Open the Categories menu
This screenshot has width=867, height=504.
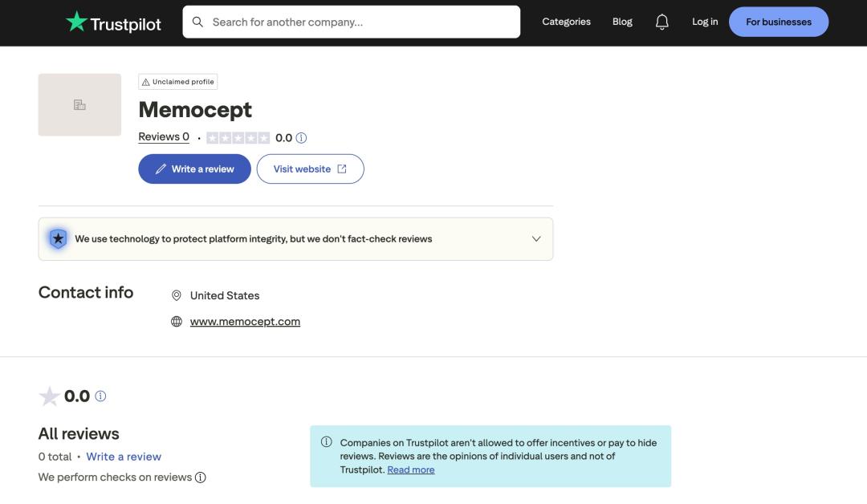pyautogui.click(x=566, y=22)
